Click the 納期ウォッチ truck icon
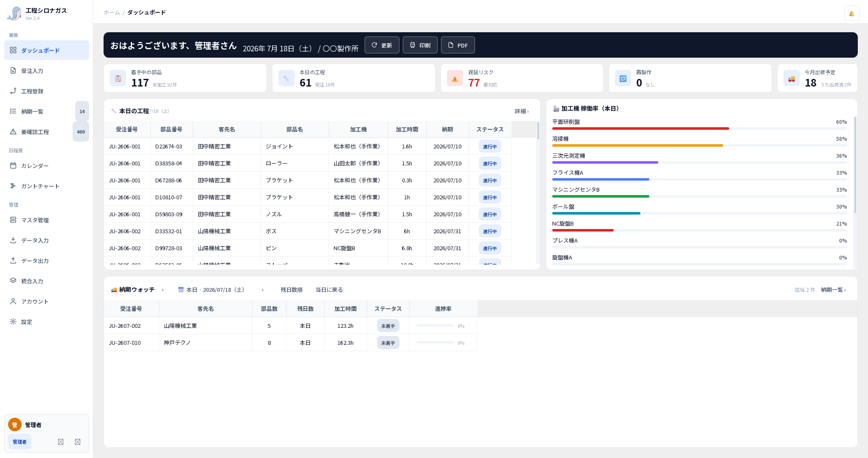Image resolution: width=868 pixels, height=458 pixels. click(x=114, y=290)
